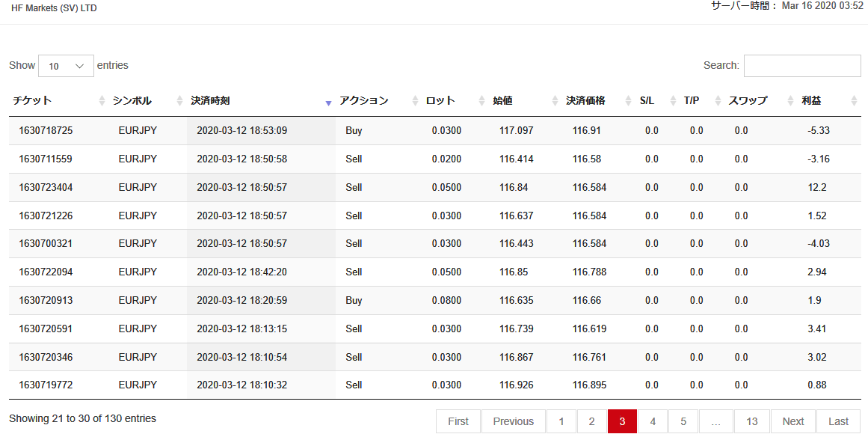Go to page 4 of results
This screenshot has height=440, width=868.
653,421
